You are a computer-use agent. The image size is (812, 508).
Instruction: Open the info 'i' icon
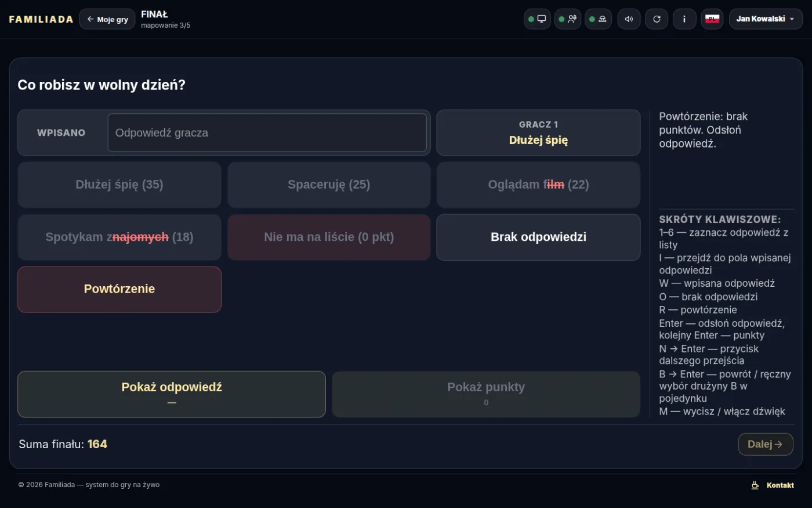click(x=684, y=19)
